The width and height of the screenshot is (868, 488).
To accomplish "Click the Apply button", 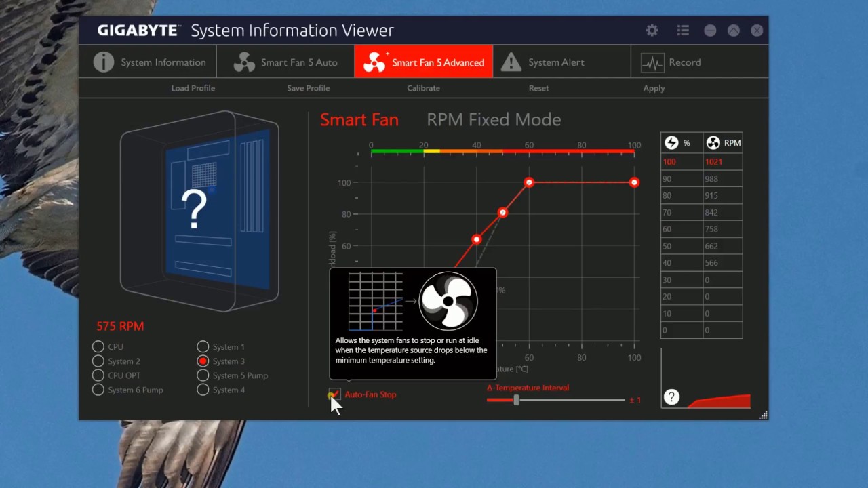I will (654, 88).
